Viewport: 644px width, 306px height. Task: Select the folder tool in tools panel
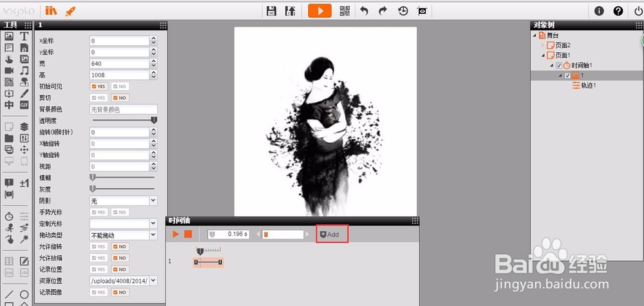point(9,139)
